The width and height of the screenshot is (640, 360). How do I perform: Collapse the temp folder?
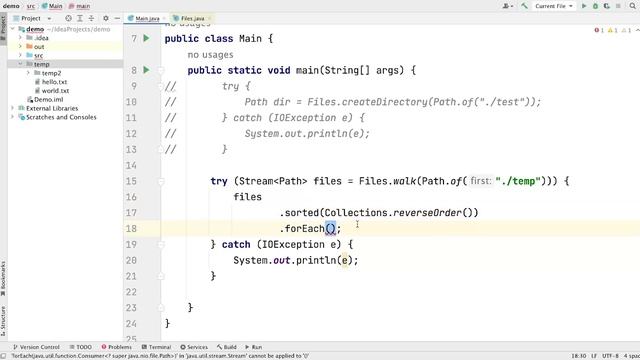(20, 64)
